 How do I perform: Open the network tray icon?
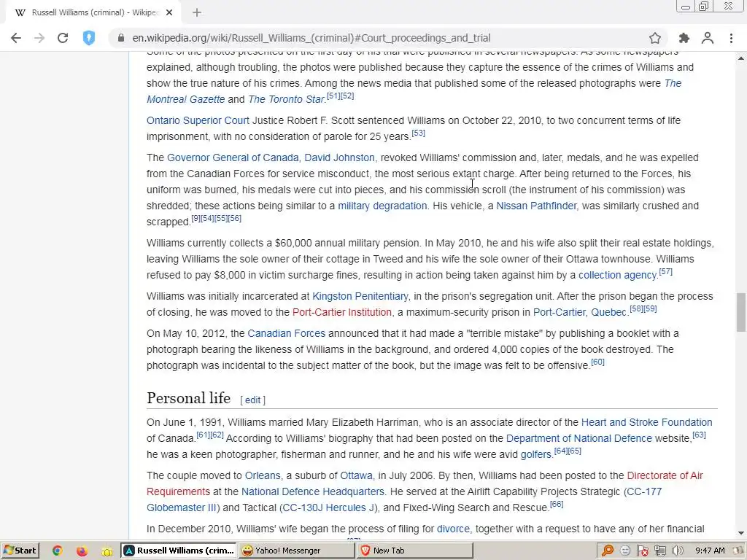point(659,551)
